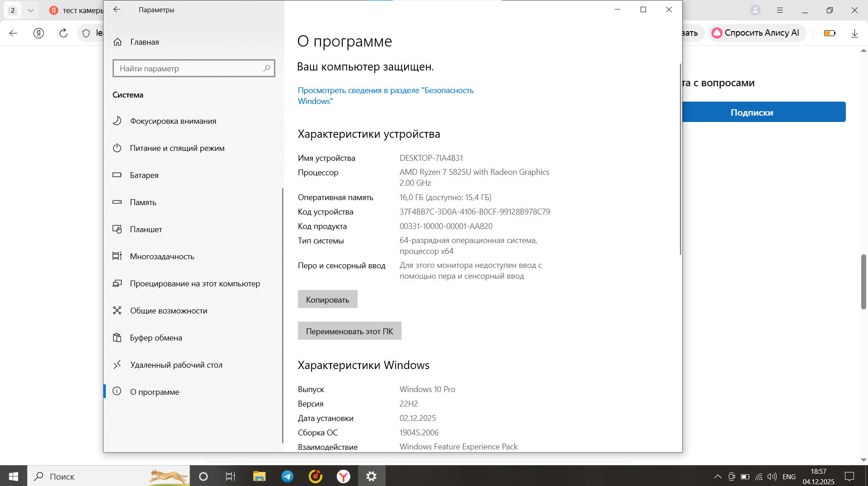Click the Проецирование на этот компьютер icon
This screenshot has height=486, width=868.
117,284
